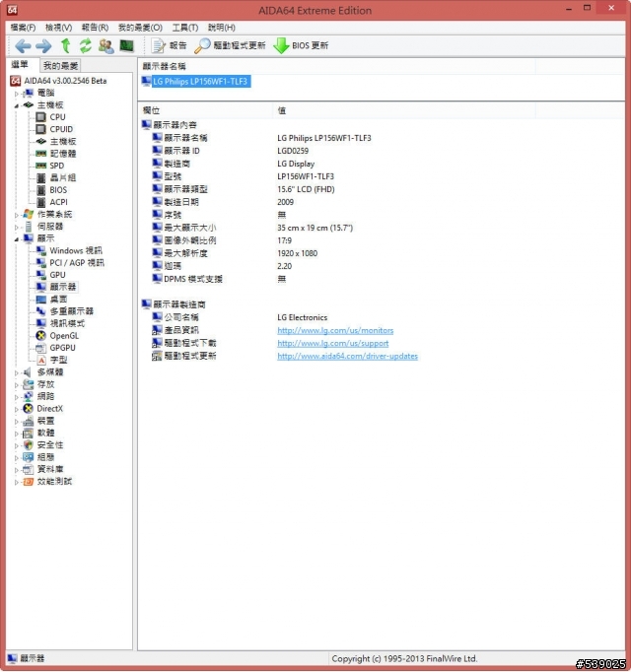Viewport: 631px width, 672px height.
Task: Expand the 網路 network tree node
Action: pyautogui.click(x=17, y=397)
